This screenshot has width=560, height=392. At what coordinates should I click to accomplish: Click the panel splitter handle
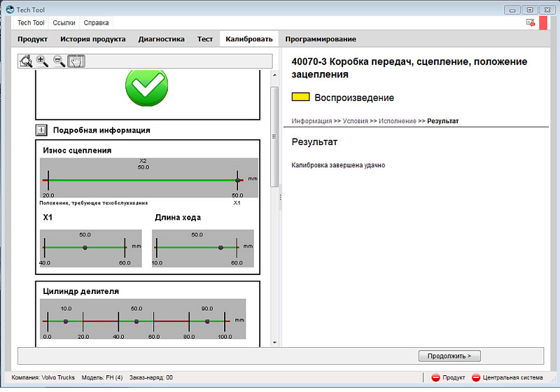281,197
